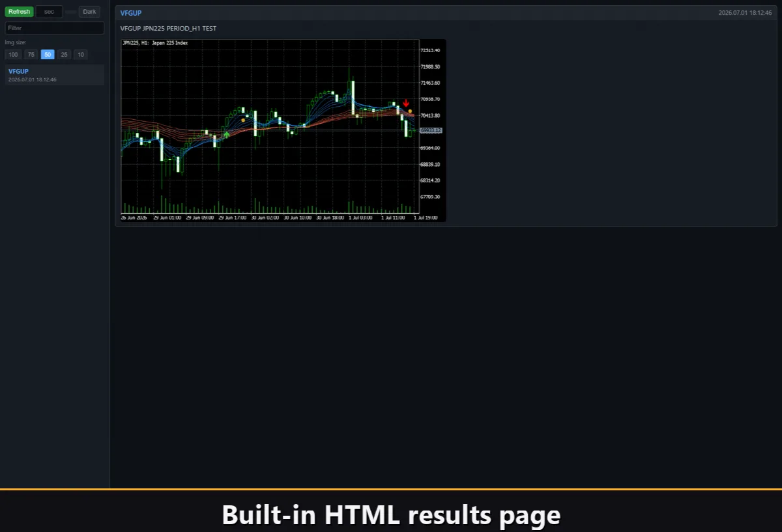Set image size to 75
The height and width of the screenshot is (532, 782).
pos(31,55)
